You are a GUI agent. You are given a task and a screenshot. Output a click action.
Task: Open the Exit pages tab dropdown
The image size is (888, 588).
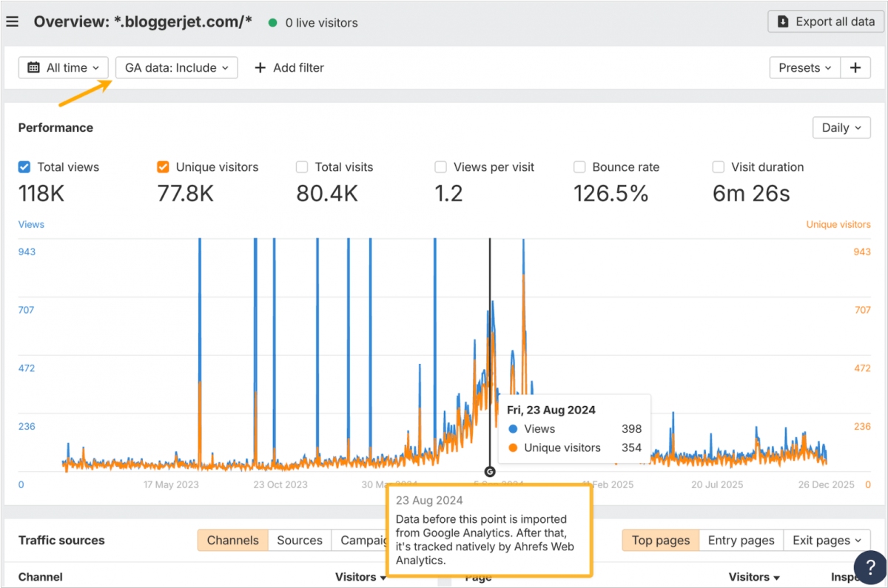[827, 541]
